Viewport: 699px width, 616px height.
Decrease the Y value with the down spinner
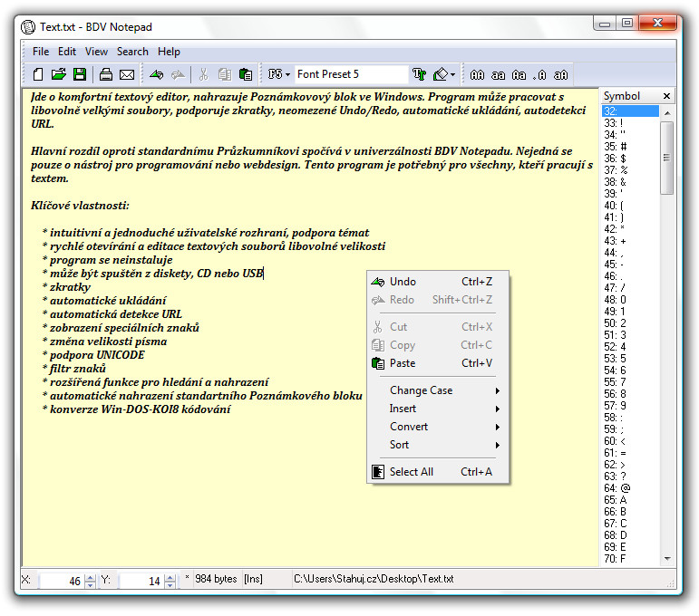[170, 585]
